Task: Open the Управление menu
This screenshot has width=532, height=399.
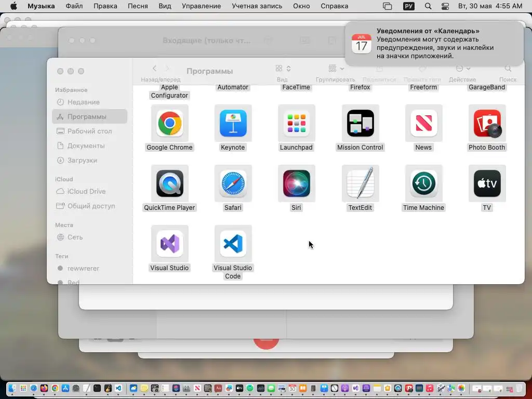Action: (201, 6)
